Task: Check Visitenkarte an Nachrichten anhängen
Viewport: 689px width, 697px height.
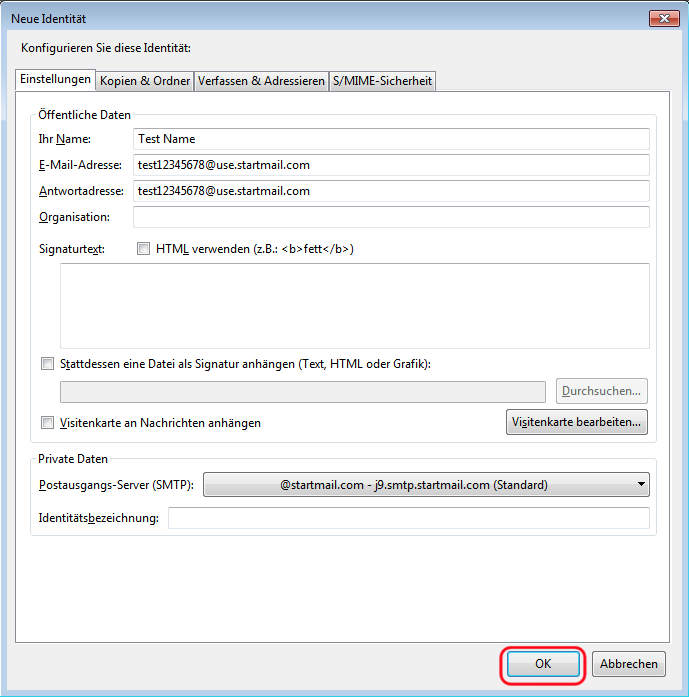Action: (47, 422)
